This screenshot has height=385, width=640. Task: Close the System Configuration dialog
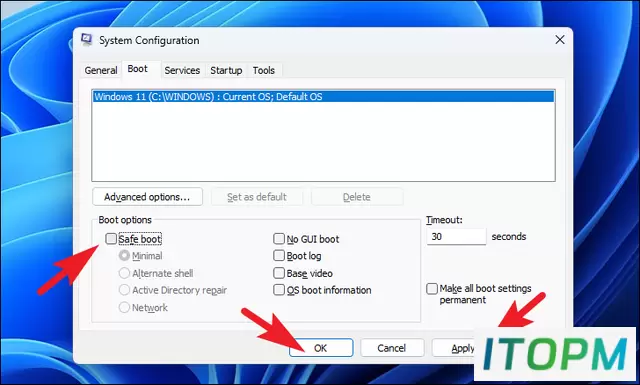tap(560, 40)
